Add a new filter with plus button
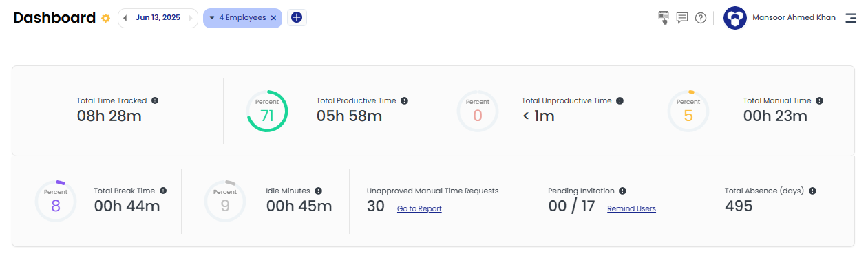This screenshot has height=258, width=868. (x=297, y=18)
